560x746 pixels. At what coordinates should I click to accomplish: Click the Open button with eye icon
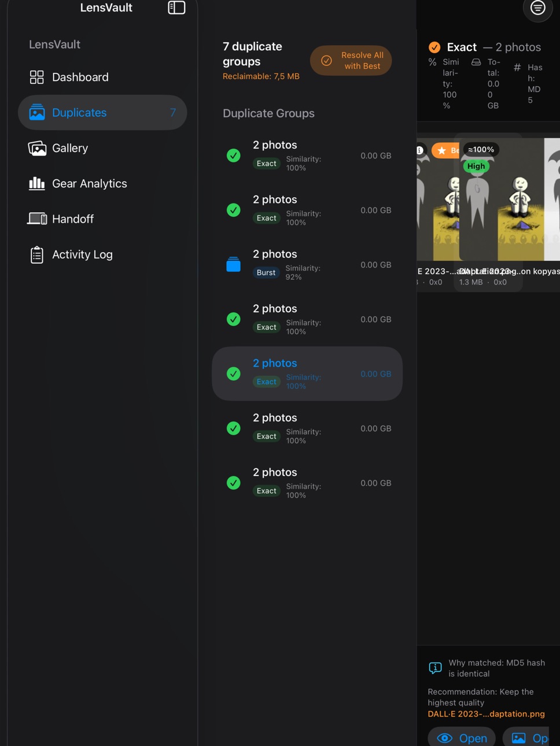point(462,737)
